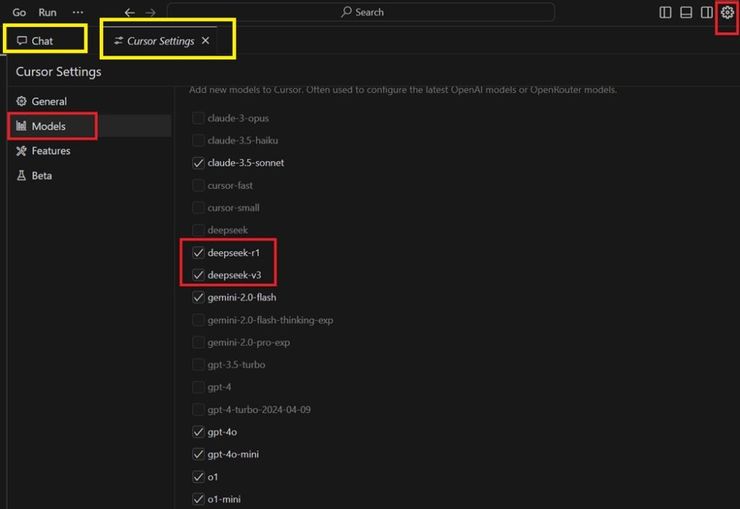The image size is (740, 509).
Task: Open settings with the gear icon
Action: (727, 13)
